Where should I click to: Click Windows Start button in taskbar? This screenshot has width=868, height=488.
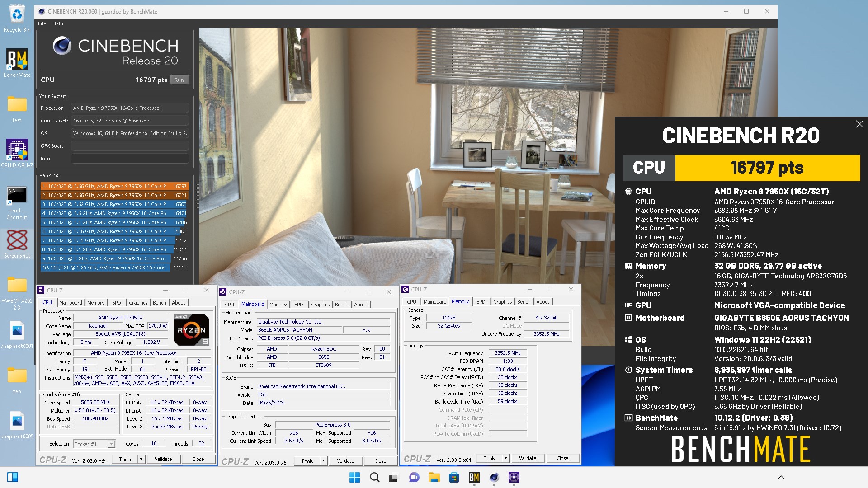[x=355, y=477]
